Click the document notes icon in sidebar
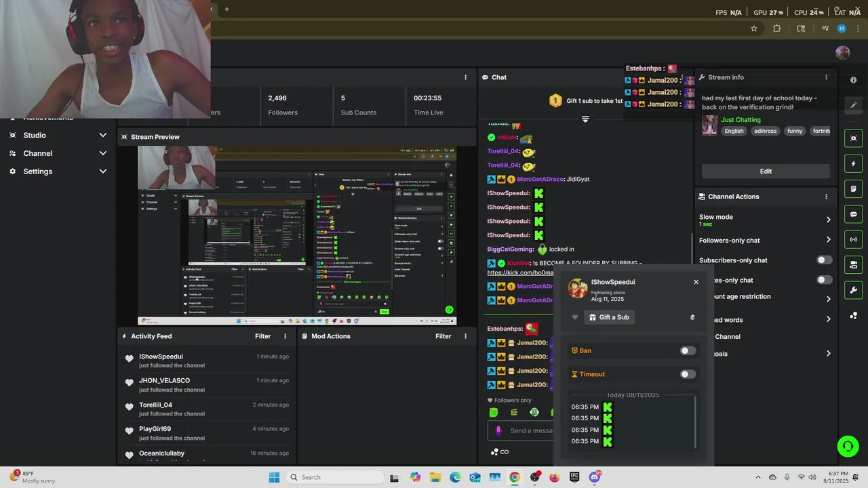Image resolution: width=868 pixels, height=488 pixels. (853, 189)
